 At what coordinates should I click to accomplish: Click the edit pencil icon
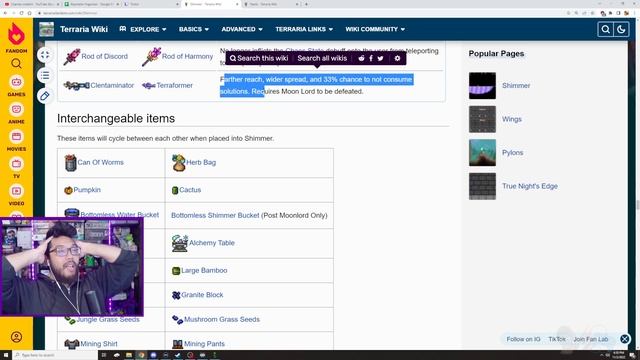click(45, 96)
